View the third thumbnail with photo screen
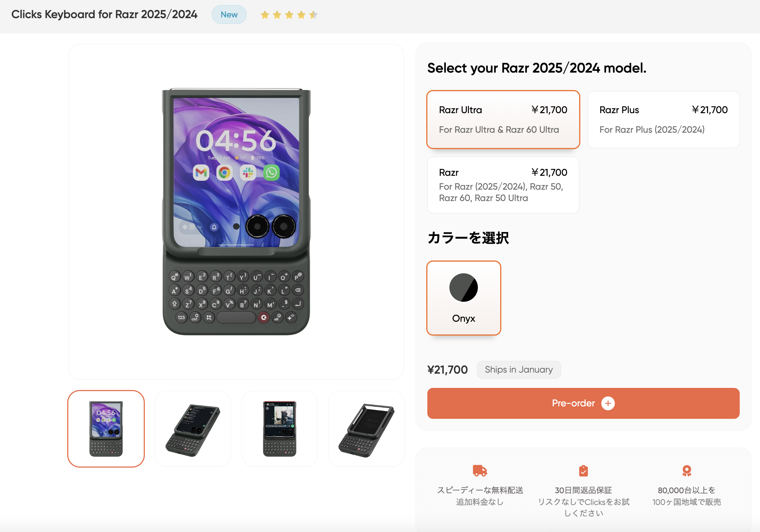Screen dimensions: 760x532 [280, 428]
